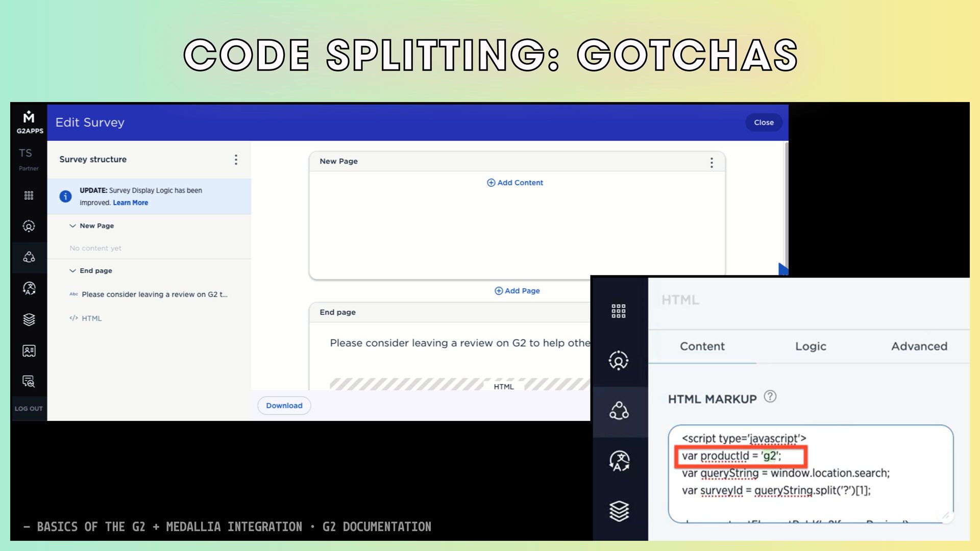Open the contact card icon in sidebar

[29, 350]
